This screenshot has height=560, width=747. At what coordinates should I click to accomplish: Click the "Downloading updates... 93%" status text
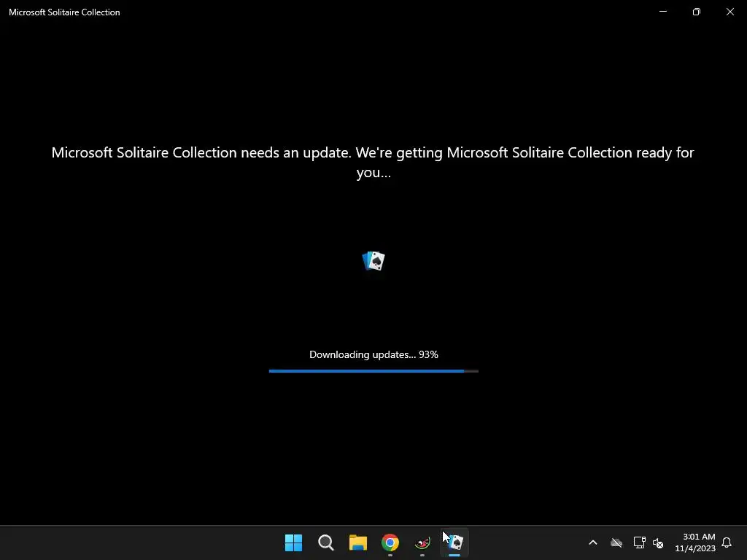(x=373, y=354)
